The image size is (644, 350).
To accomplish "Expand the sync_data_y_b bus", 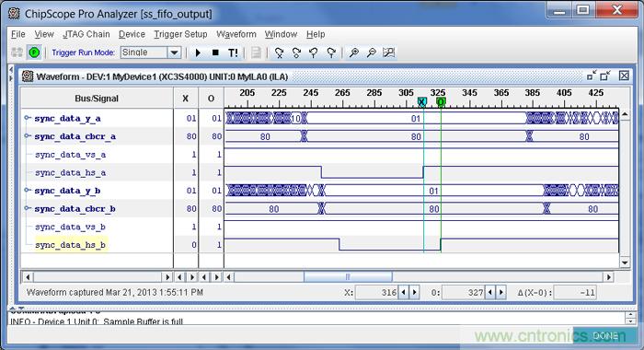I will (27, 191).
